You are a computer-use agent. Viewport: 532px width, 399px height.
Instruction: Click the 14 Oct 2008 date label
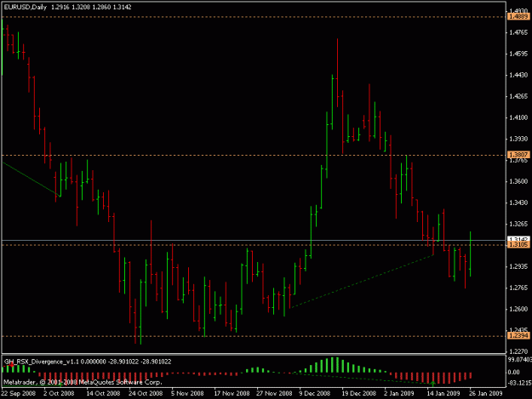103,393
